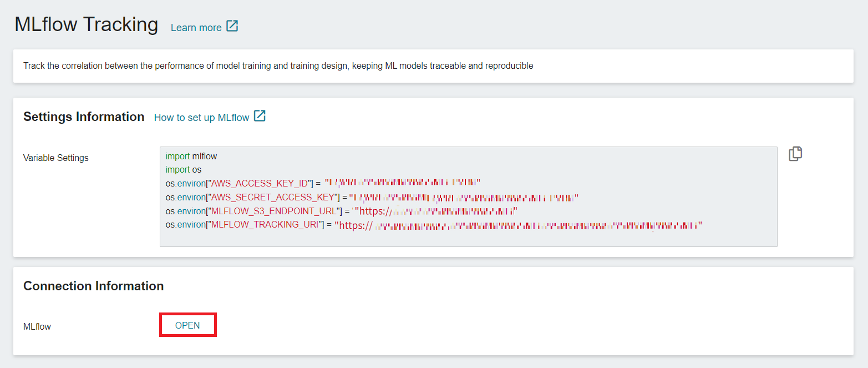Click the OPEN button for MLflow

point(187,325)
